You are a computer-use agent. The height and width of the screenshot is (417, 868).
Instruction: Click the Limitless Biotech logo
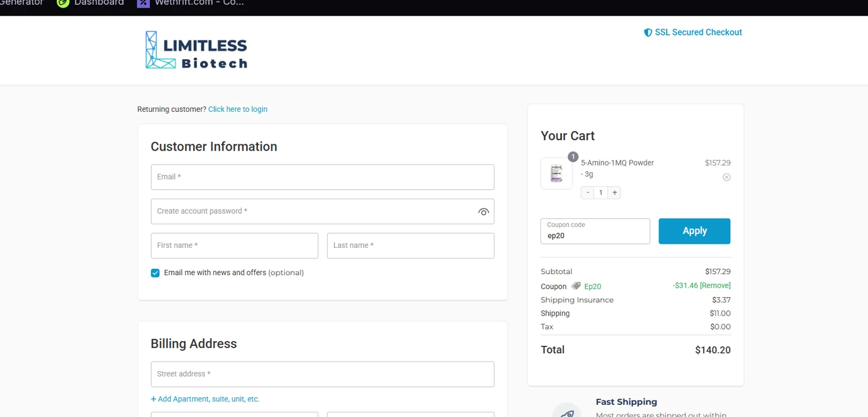coord(196,50)
